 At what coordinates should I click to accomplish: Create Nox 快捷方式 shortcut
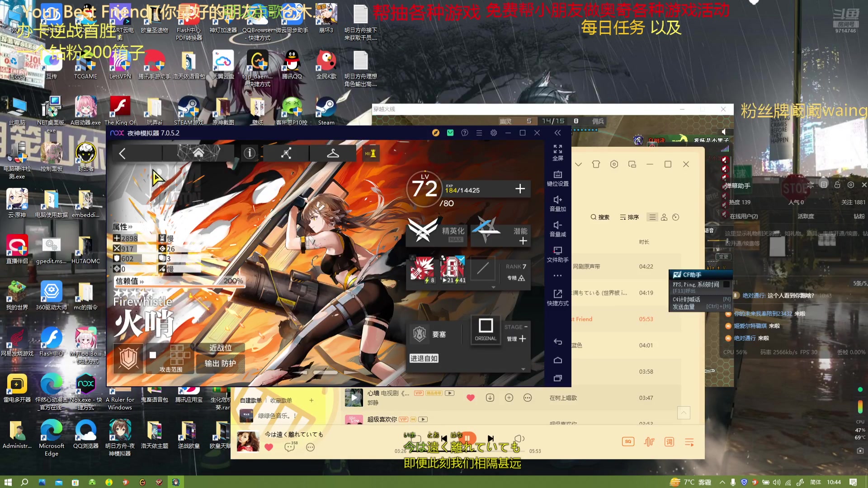coord(558,298)
